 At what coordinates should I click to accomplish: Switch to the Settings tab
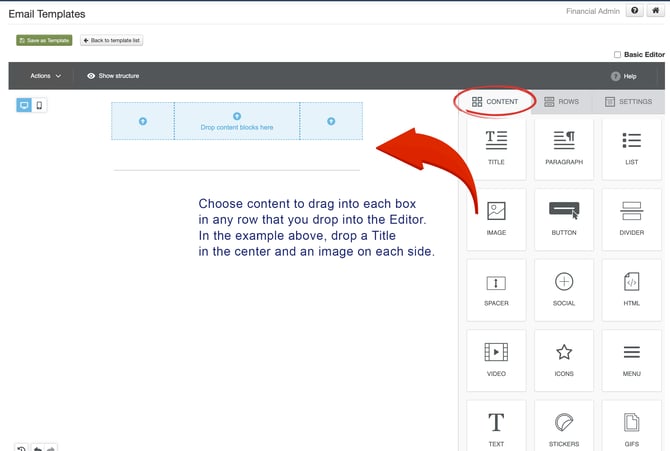629,102
